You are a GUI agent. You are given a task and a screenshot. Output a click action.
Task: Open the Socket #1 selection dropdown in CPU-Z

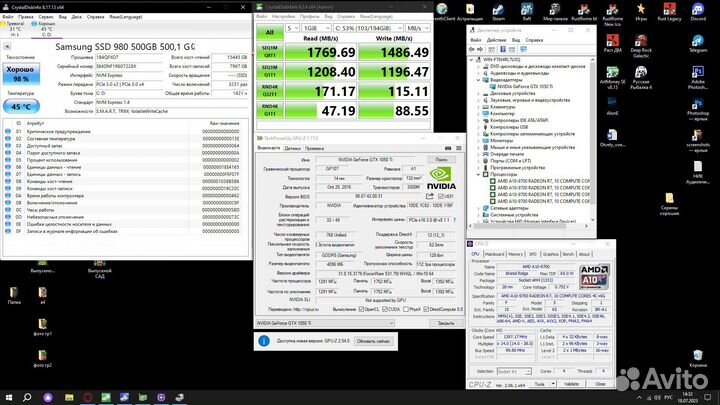[514, 371]
